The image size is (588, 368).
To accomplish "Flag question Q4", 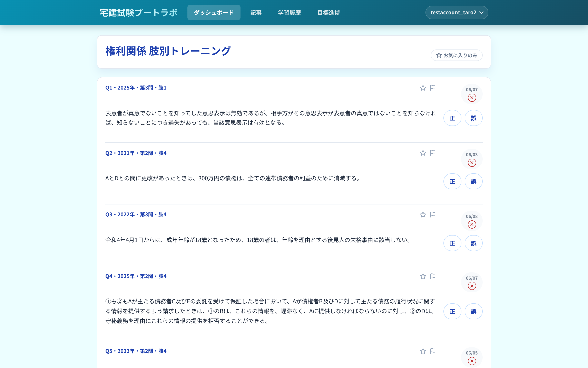I will pyautogui.click(x=433, y=276).
